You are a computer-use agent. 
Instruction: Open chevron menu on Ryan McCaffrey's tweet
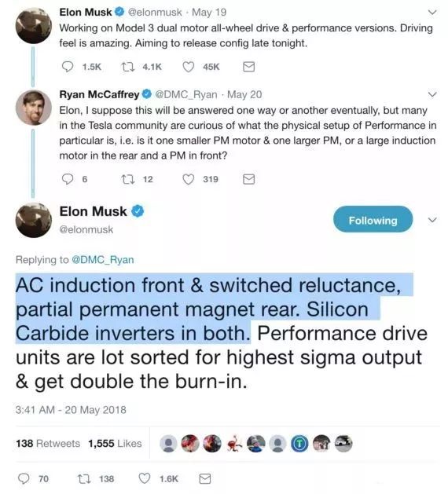(x=432, y=94)
